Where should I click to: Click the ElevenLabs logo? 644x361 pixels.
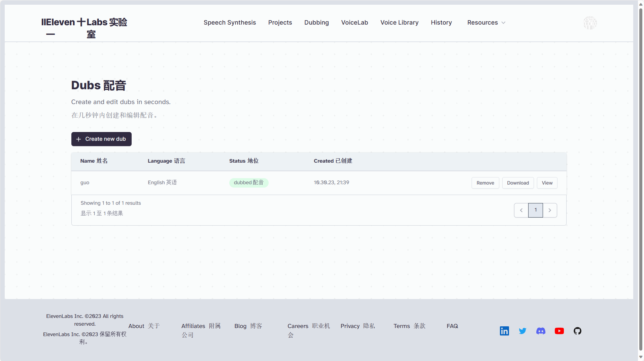84,28
